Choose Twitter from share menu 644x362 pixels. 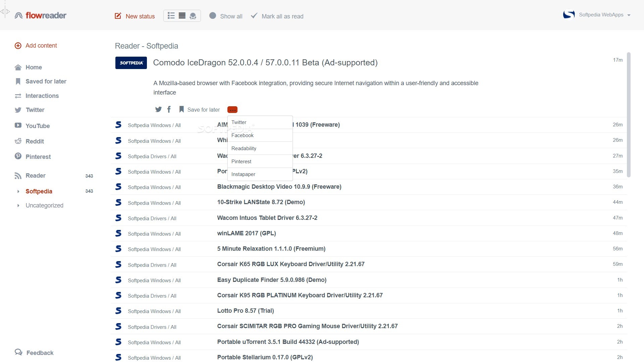pyautogui.click(x=260, y=122)
